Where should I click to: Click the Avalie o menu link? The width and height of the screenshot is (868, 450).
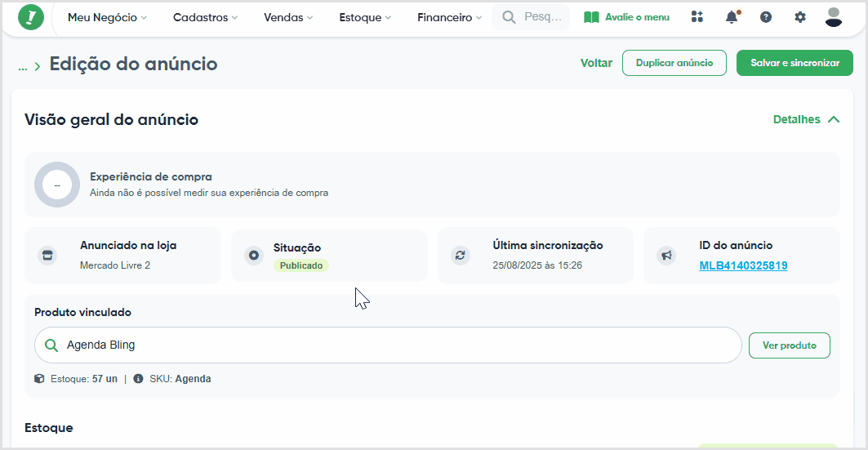click(626, 17)
